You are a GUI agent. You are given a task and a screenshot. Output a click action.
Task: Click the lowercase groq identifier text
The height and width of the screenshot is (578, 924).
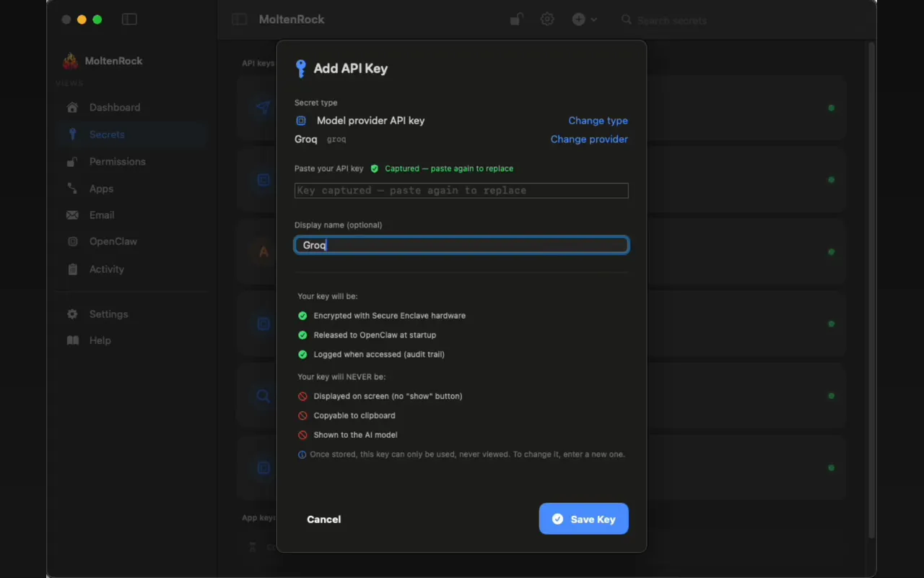click(x=336, y=139)
